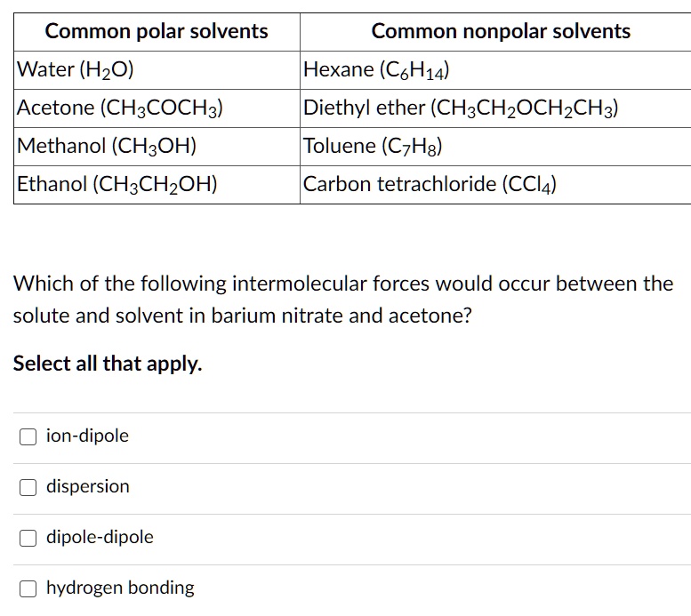Enable the dipole-dipole checkbox
691x616 pixels.
point(29,538)
